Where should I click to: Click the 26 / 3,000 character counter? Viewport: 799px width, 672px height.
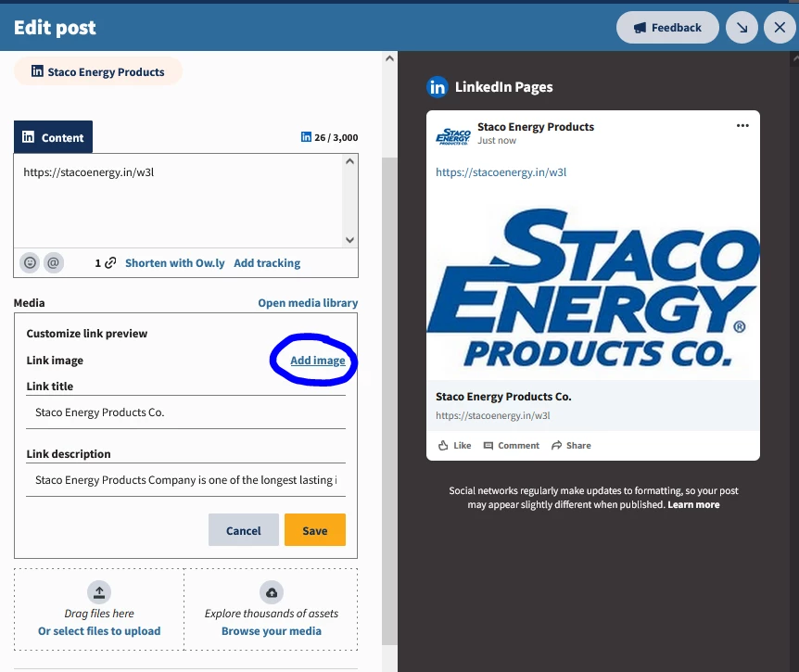pyautogui.click(x=336, y=137)
